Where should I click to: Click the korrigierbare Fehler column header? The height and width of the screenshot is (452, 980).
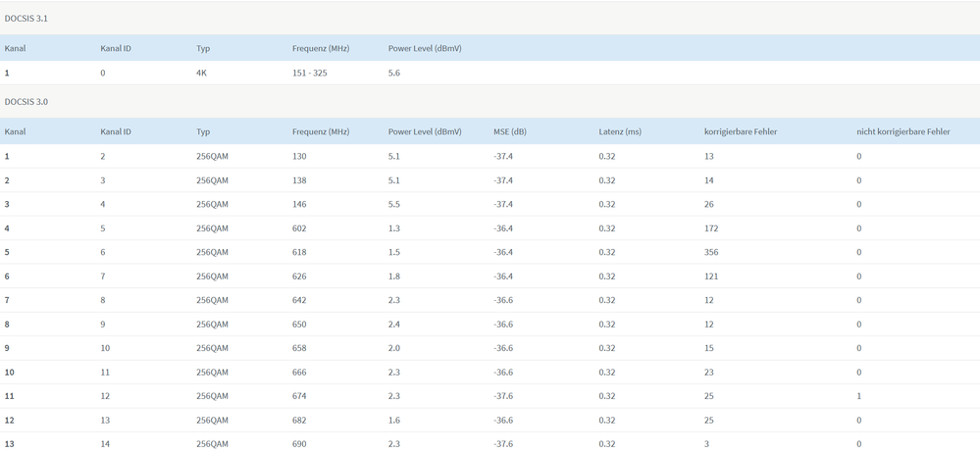tap(741, 131)
